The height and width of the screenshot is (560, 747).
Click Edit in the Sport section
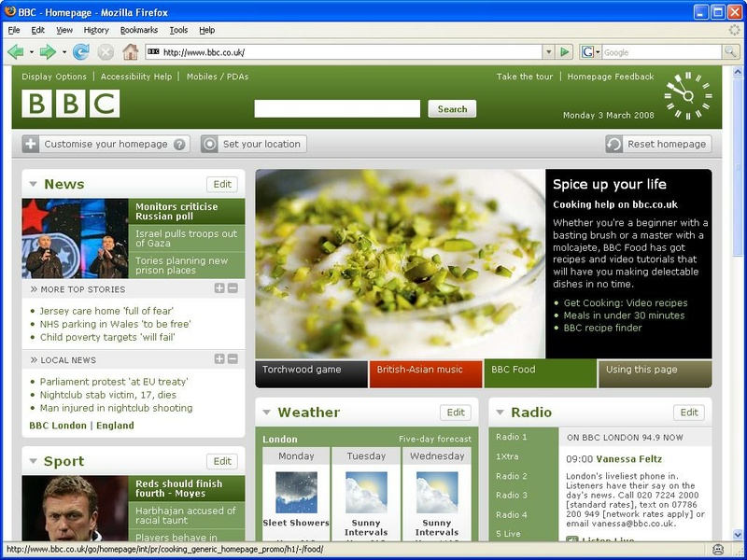point(222,461)
